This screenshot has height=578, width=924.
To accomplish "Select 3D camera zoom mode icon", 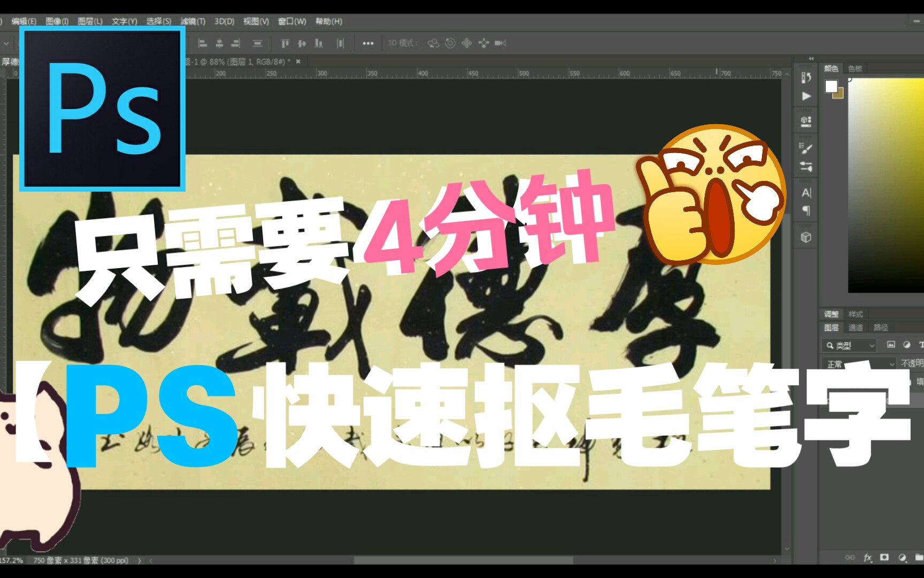I will click(x=500, y=43).
